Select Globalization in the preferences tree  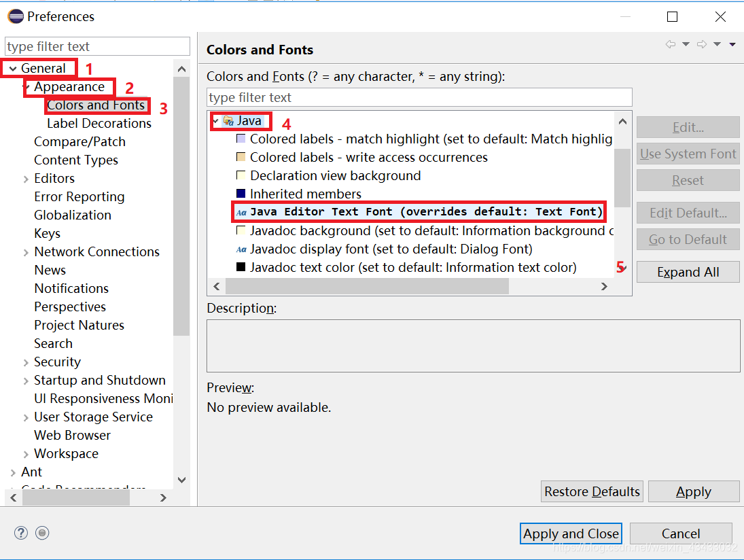click(x=73, y=215)
